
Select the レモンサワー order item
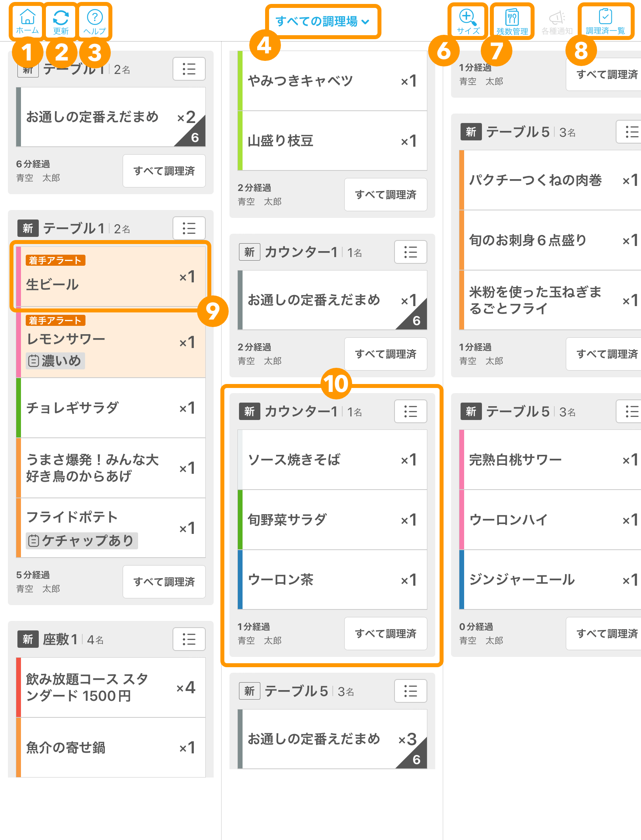pyautogui.click(x=111, y=342)
